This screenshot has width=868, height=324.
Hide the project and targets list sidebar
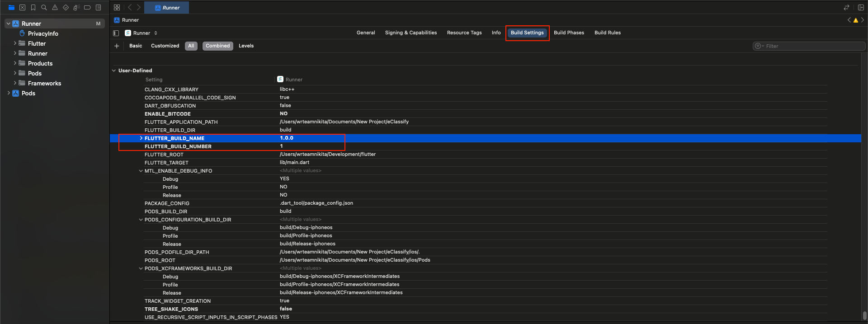tap(116, 33)
